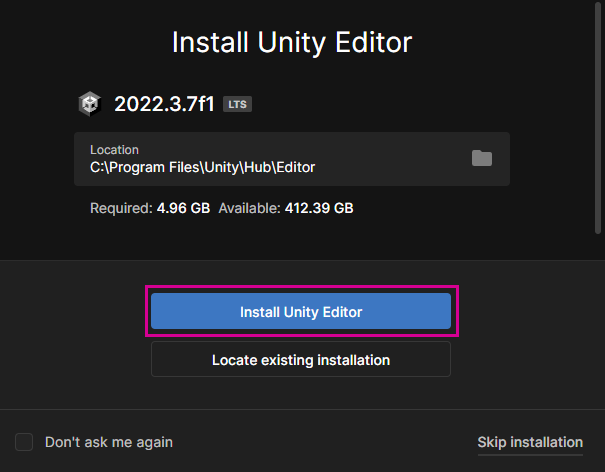Click the Install Unity Editor dialog heading

pyautogui.click(x=292, y=43)
